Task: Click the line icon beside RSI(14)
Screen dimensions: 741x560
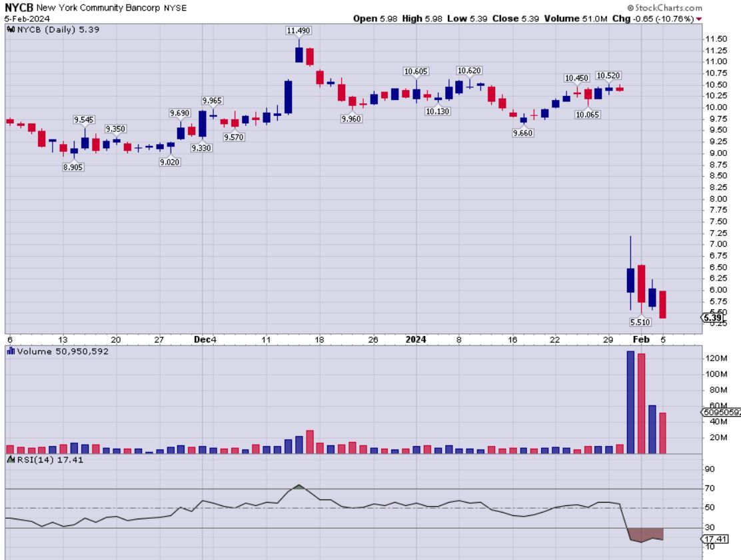Action: point(11,460)
